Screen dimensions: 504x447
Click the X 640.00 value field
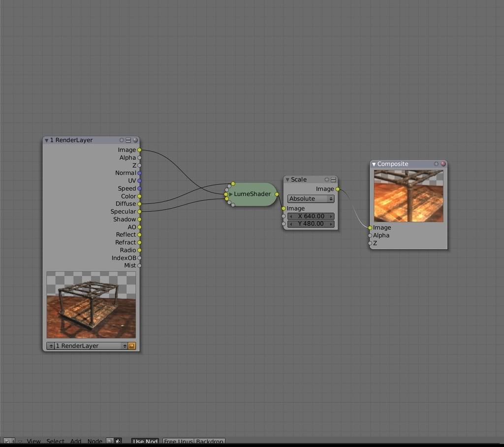tap(311, 216)
